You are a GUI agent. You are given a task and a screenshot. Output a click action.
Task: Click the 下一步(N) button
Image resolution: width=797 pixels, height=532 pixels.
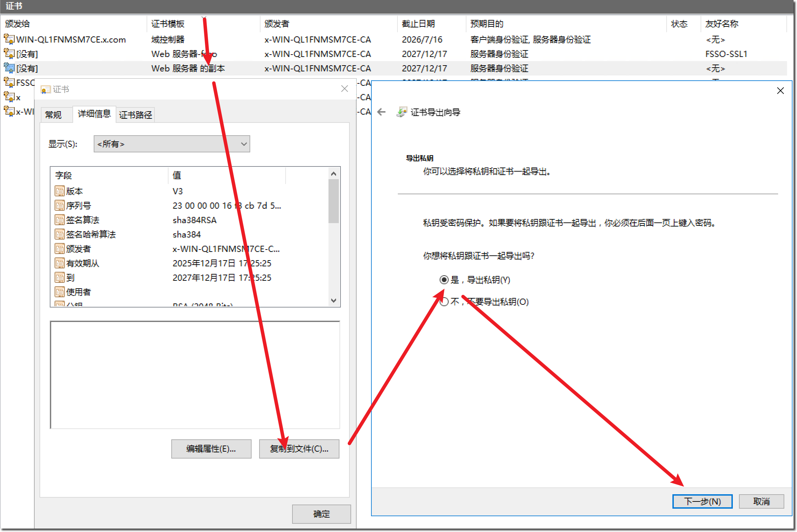[x=702, y=501]
